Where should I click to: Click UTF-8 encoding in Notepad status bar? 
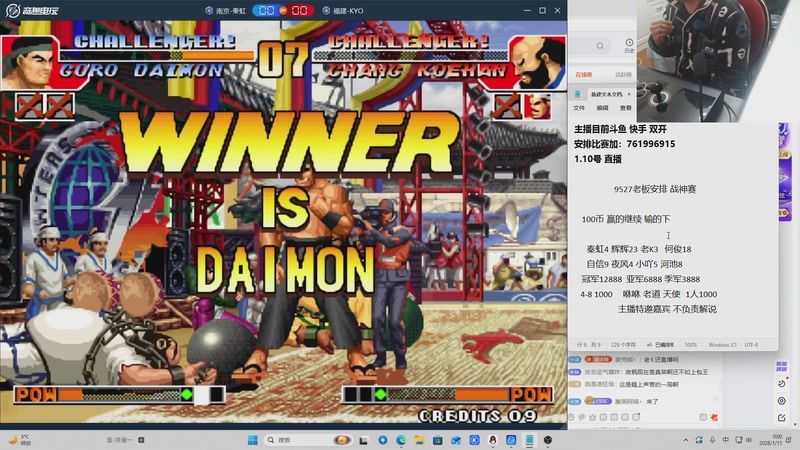point(751,345)
